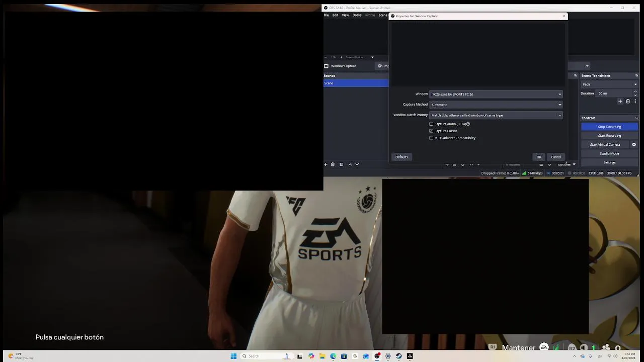Remove selected scene with trash icon
The image size is (644, 362).
(333, 164)
